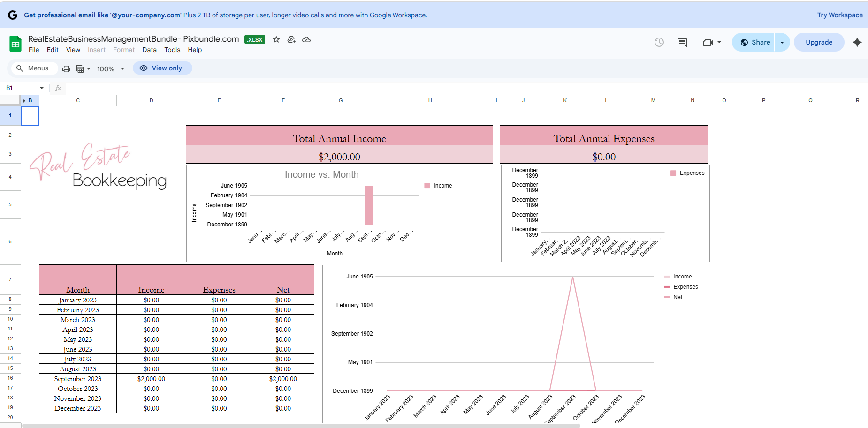868x428 pixels.
Task: Click the View only button
Action: click(x=162, y=68)
